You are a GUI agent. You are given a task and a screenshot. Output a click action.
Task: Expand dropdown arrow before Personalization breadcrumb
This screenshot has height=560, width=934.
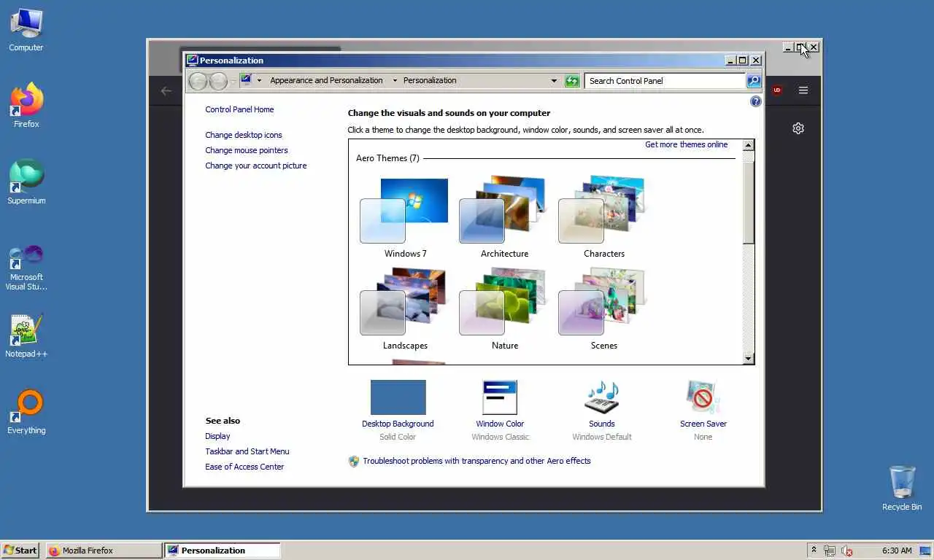(395, 80)
